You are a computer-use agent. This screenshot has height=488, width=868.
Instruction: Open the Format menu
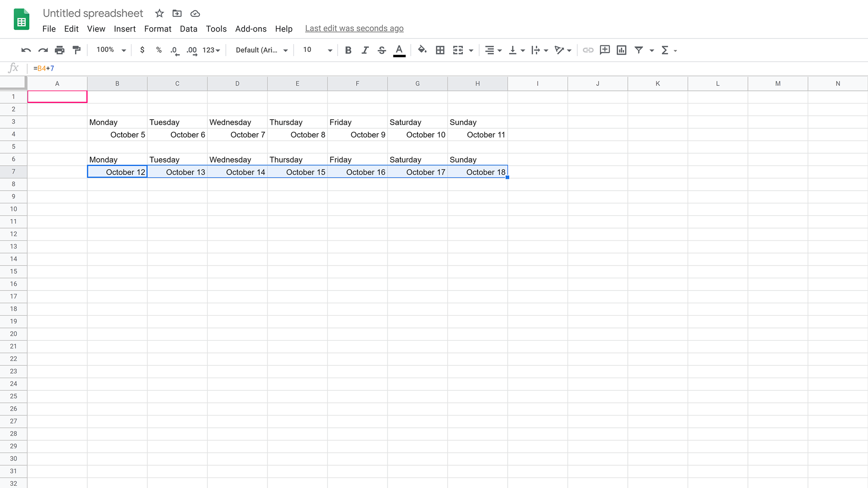(x=157, y=28)
